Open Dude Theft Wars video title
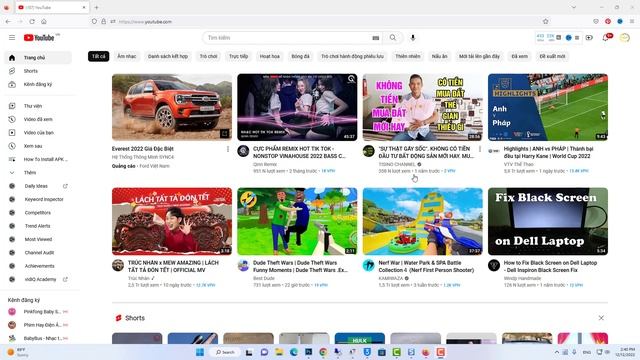 tap(300, 267)
